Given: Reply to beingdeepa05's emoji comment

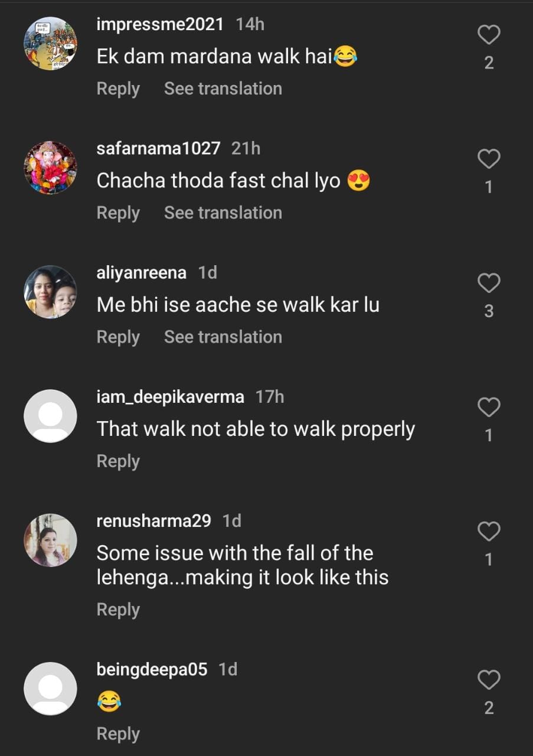Looking at the screenshot, I should [118, 734].
